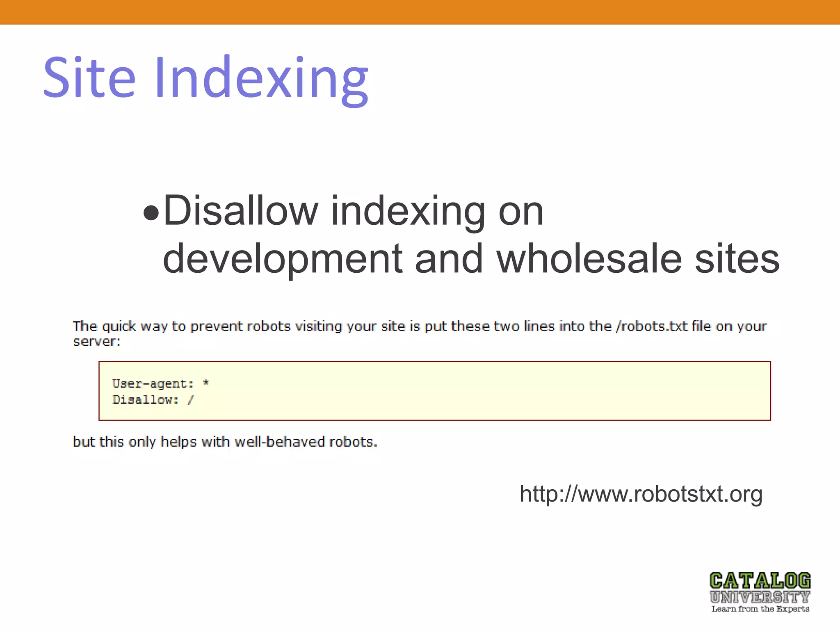The height and width of the screenshot is (630, 840).
Task: Open the http://www.robotstxt.org link
Action: click(x=641, y=494)
